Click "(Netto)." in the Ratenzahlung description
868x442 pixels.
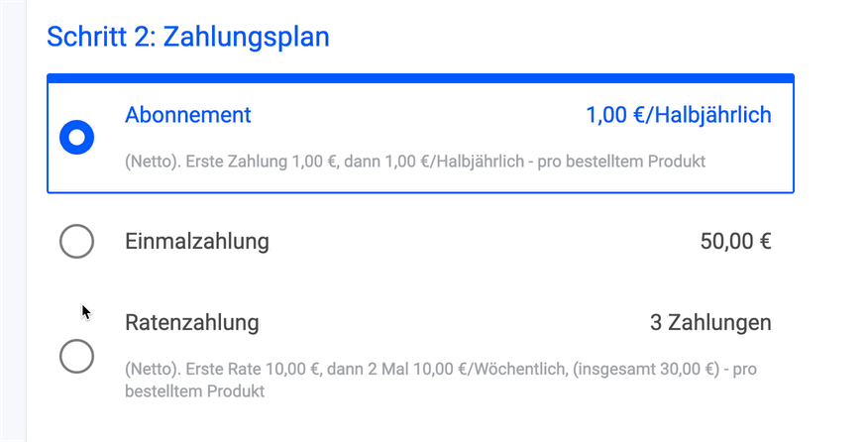[152, 370]
